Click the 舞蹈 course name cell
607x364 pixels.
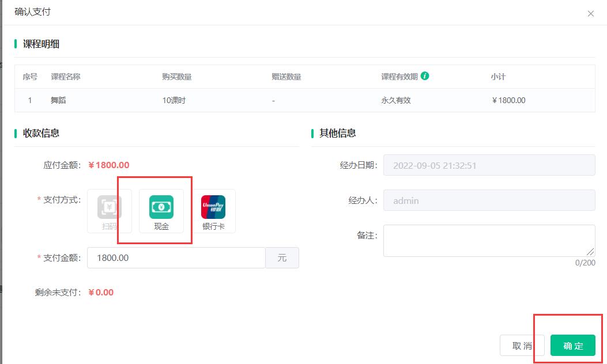coord(58,100)
